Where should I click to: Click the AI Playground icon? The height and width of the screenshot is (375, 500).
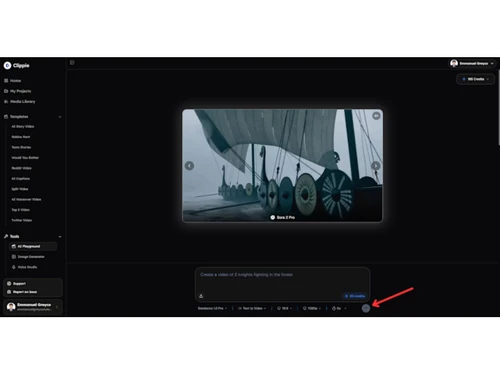[14, 246]
